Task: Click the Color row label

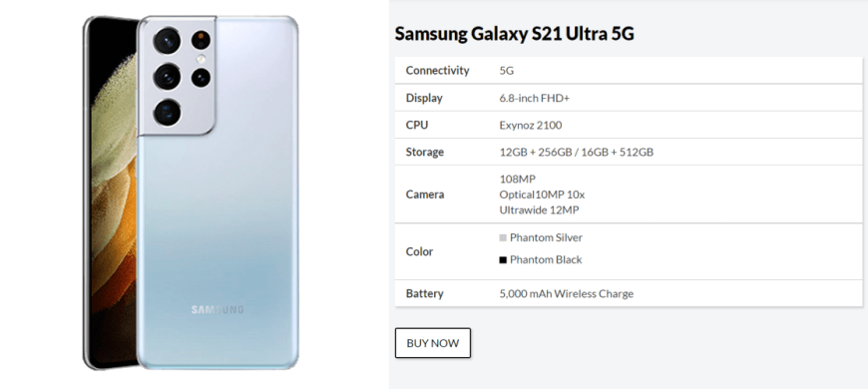Action: point(419,251)
